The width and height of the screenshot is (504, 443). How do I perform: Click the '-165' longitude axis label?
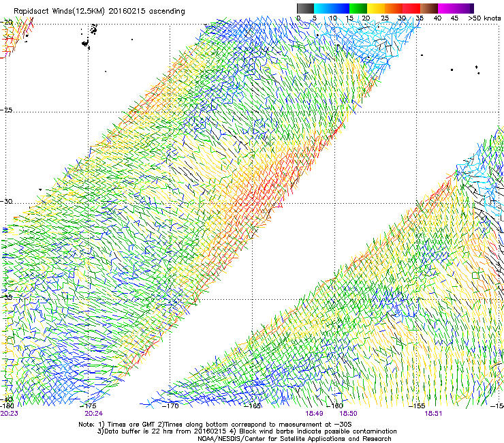(252, 406)
